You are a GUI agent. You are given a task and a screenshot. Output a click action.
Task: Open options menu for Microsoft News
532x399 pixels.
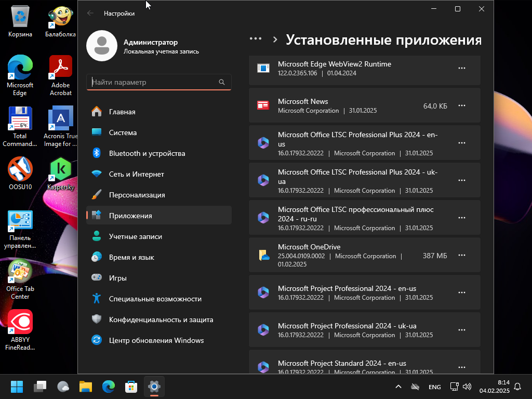462,105
